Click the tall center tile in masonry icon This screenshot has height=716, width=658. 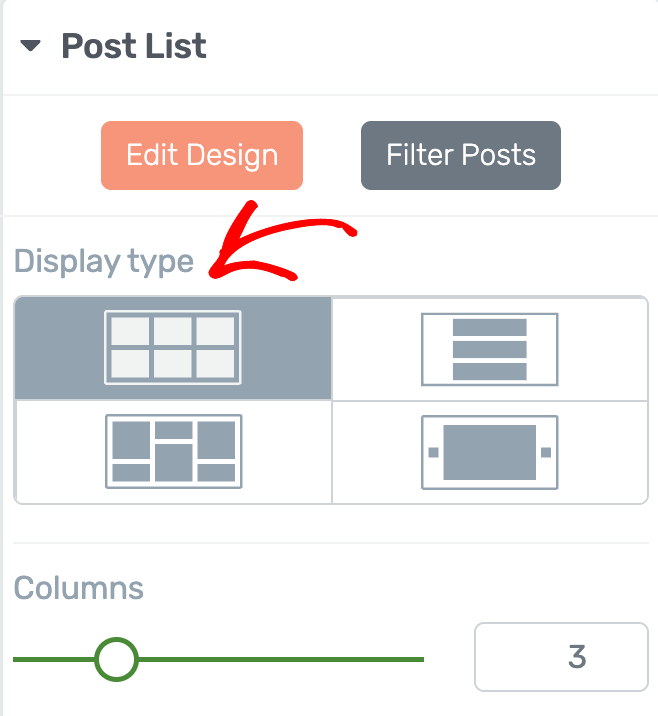tap(174, 463)
